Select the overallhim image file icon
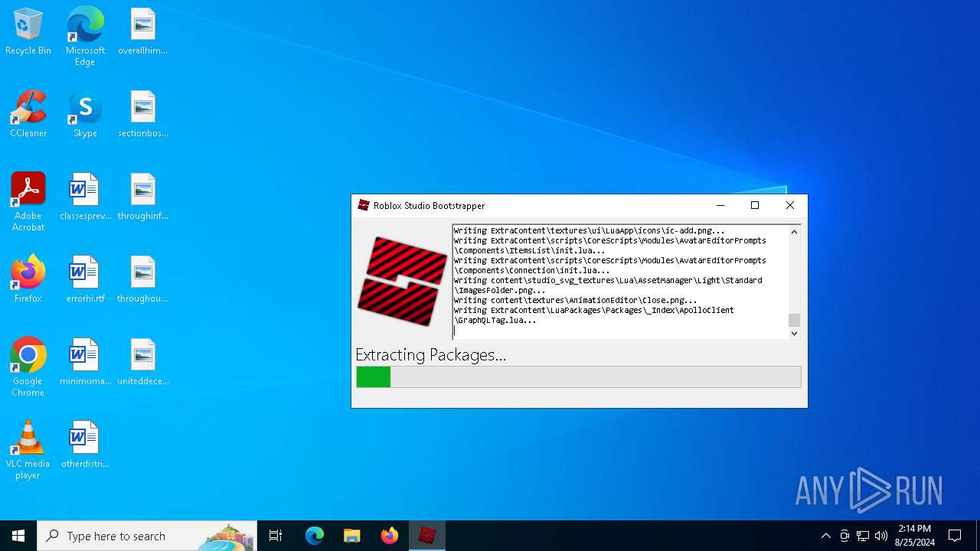Viewport: 980px width, 551px height. click(x=142, y=31)
